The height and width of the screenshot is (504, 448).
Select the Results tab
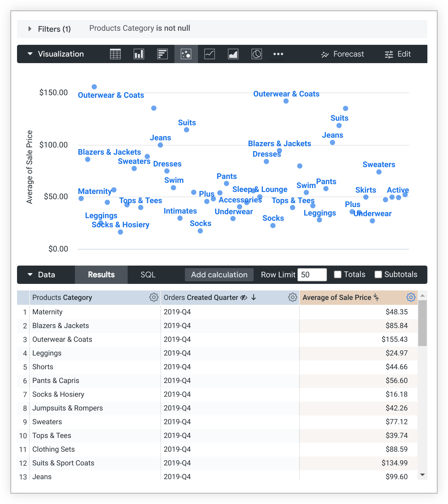click(101, 274)
